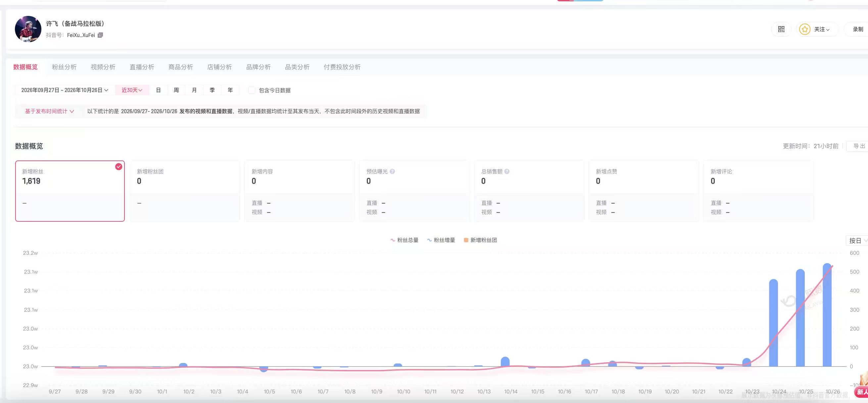Open help icon next to 总销售额
This screenshot has width=868, height=403.
[x=507, y=171]
